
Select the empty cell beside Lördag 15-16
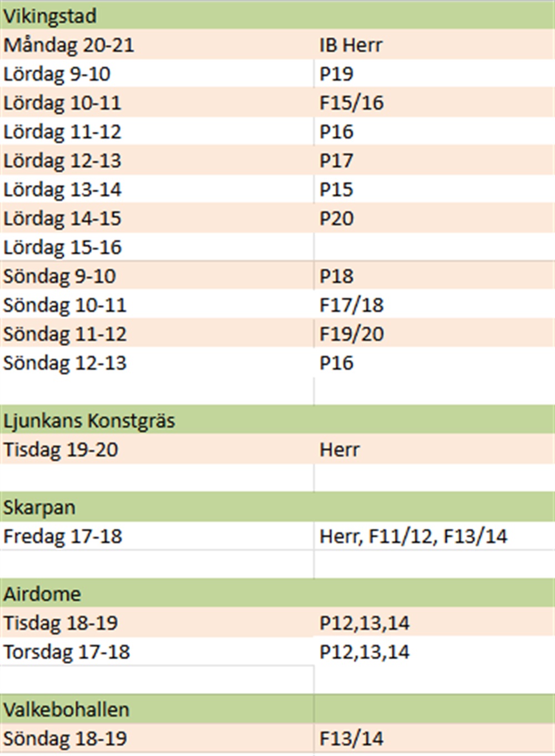pos(433,247)
